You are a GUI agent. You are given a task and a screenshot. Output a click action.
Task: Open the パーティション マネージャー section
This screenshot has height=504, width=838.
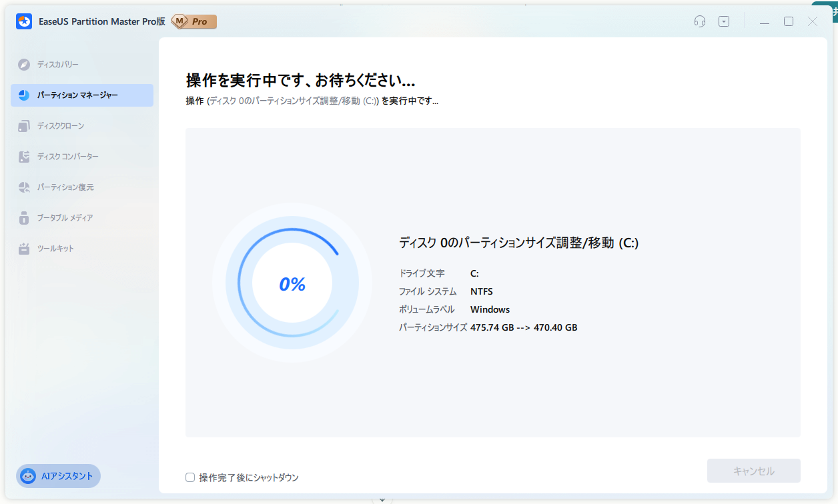pyautogui.click(x=82, y=95)
